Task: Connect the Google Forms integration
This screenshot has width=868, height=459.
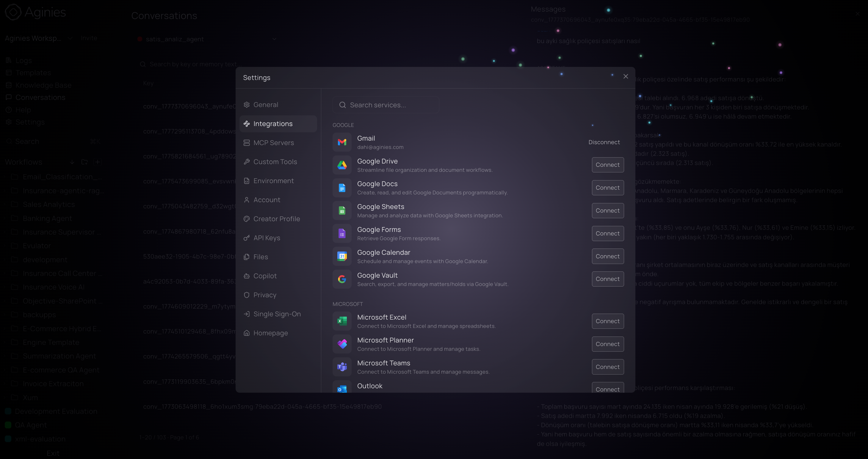Action: 607,233
